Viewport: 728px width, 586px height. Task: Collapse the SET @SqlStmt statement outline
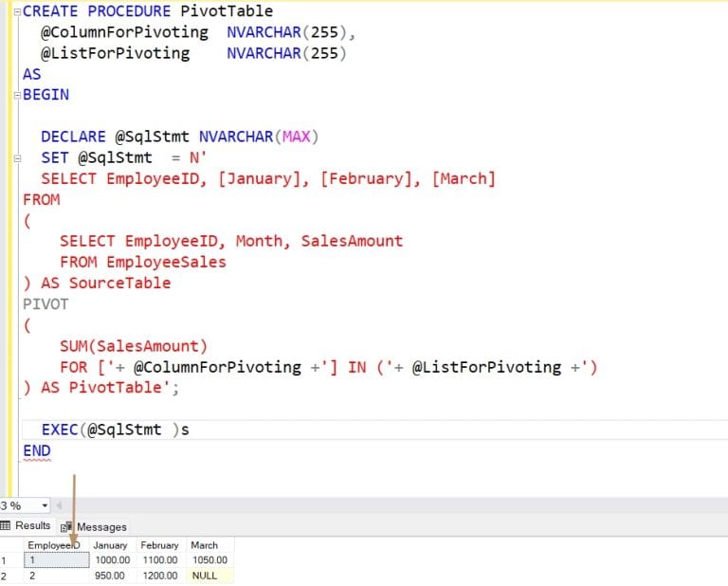click(x=17, y=158)
